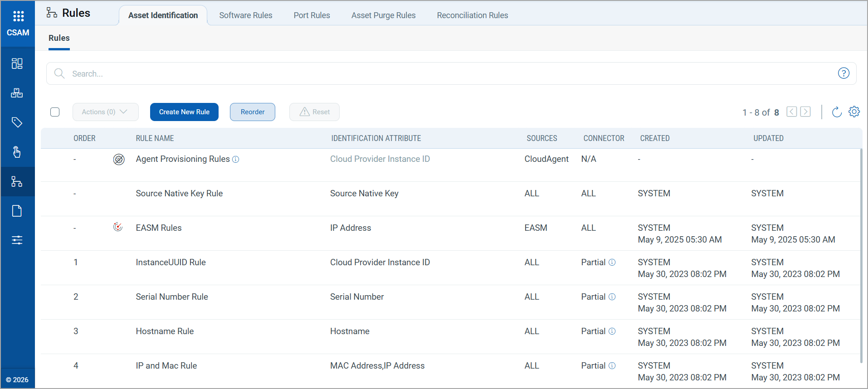868x389 pixels.
Task: Click info icon next to InstanceUUID Partial
Action: (612, 262)
